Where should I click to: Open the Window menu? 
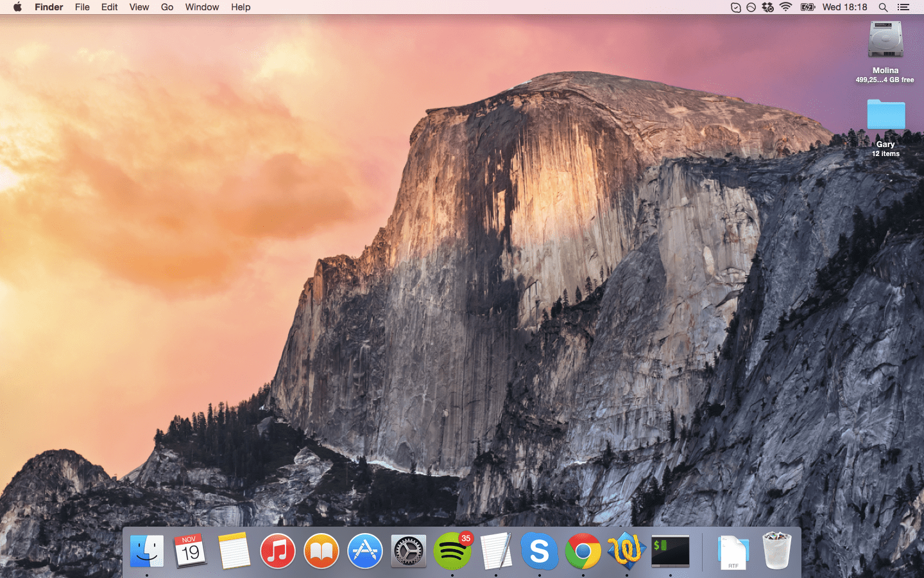[x=202, y=7]
